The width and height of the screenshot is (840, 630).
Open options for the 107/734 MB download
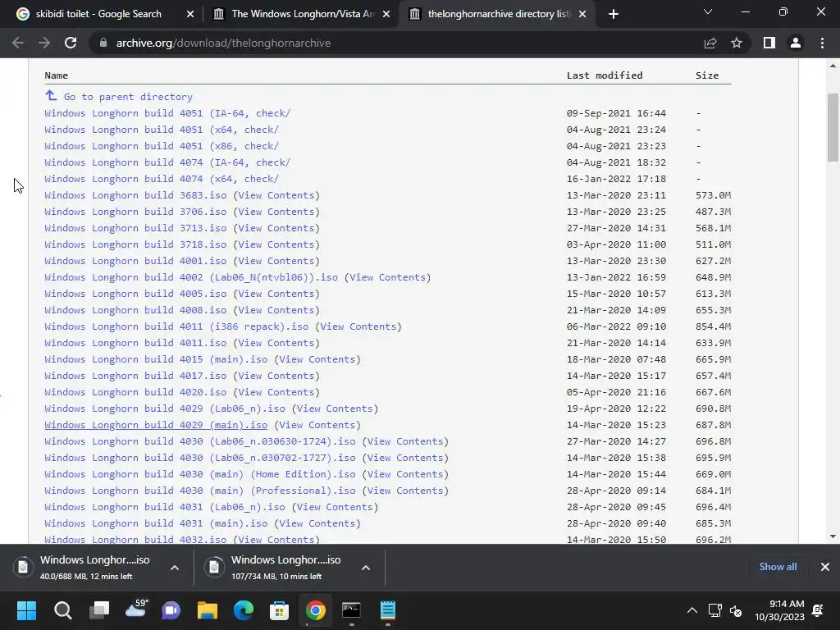pos(366,568)
